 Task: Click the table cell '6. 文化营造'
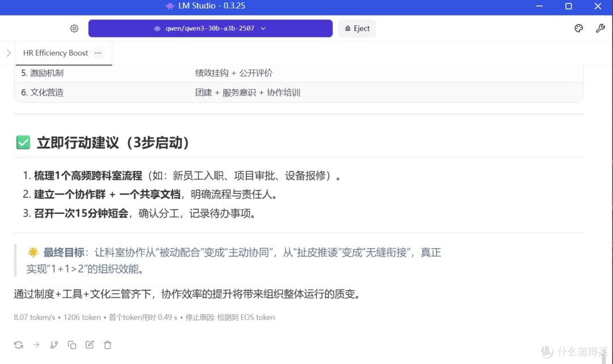click(x=42, y=92)
